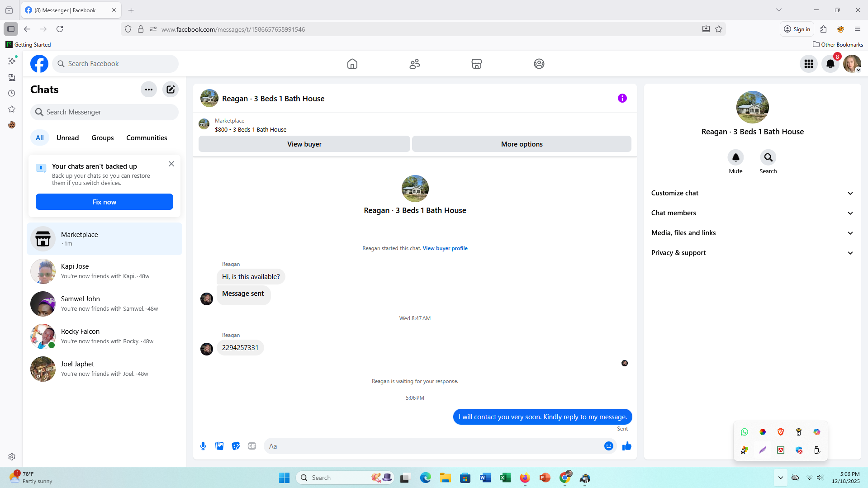This screenshot has width=868, height=488.
Task: Select the All chats filter
Action: 40,138
